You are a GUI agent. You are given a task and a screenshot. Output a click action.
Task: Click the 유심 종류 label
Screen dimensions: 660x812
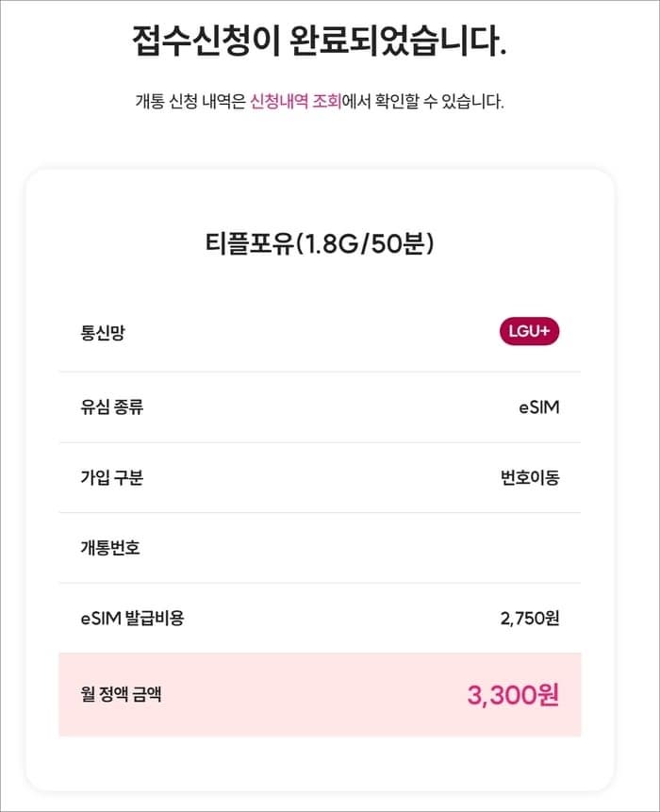112,407
